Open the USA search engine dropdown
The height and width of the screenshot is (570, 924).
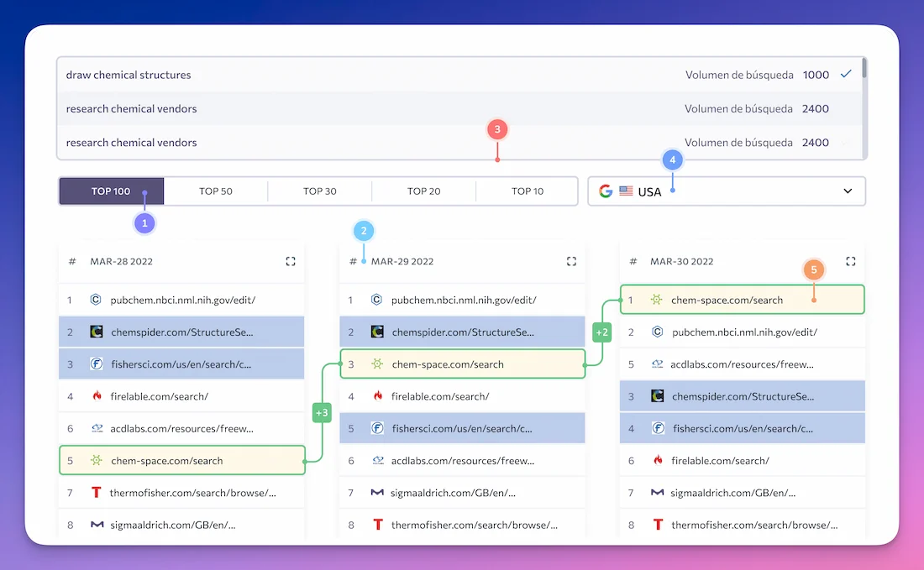click(x=726, y=191)
